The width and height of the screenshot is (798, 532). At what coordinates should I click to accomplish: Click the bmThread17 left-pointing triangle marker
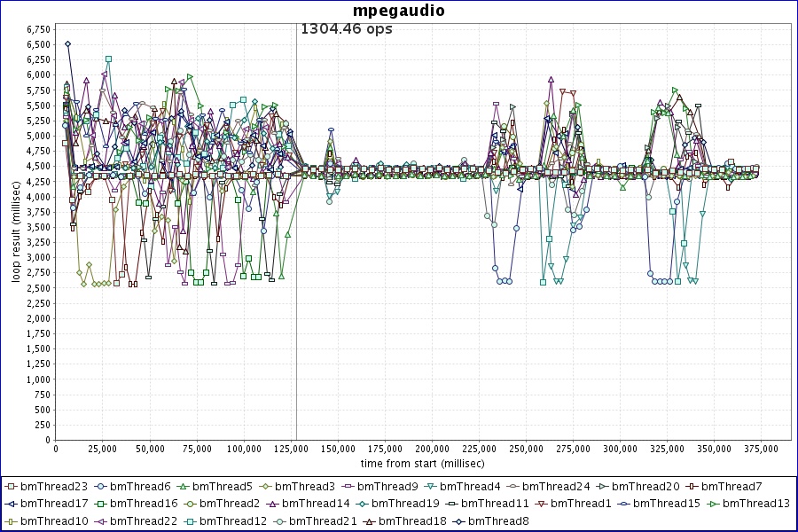click(x=10, y=504)
